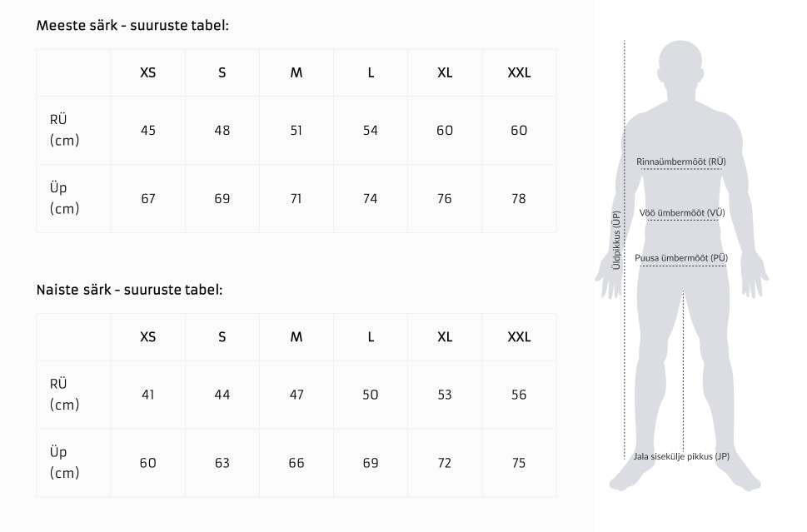
Task: Click Vöö ümbermõõt (VÜ) label on figure
Action: pos(682,213)
